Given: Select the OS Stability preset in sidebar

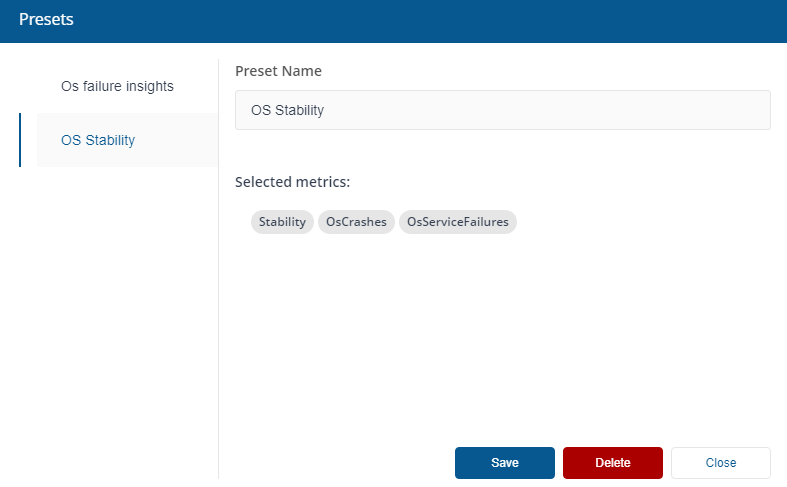Looking at the screenshot, I should 127,140.
